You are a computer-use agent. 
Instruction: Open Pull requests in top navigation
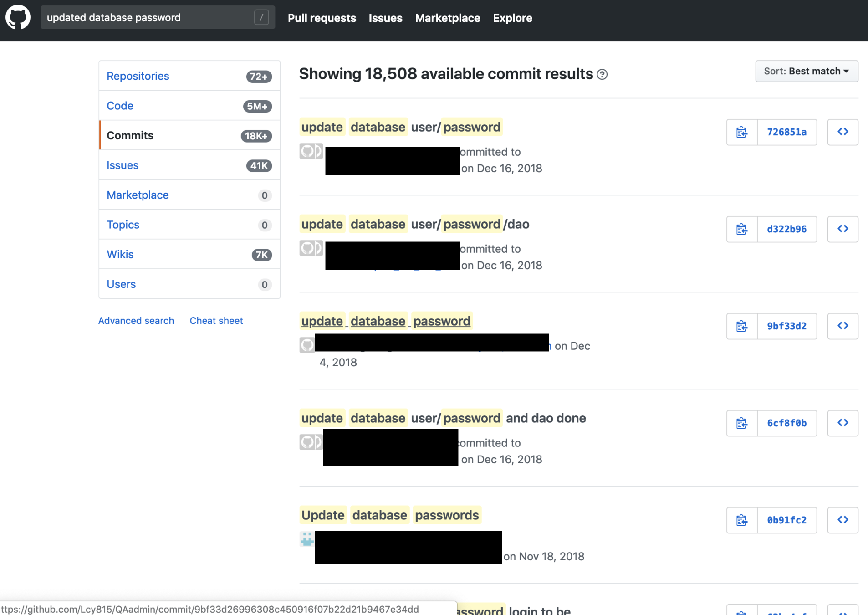click(x=322, y=18)
